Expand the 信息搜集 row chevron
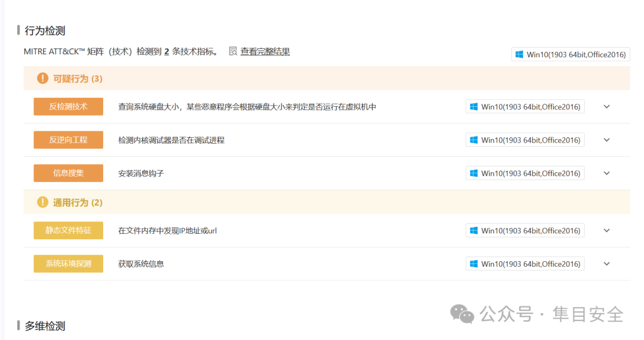Image resolution: width=644 pixels, height=340 pixels. [606, 174]
